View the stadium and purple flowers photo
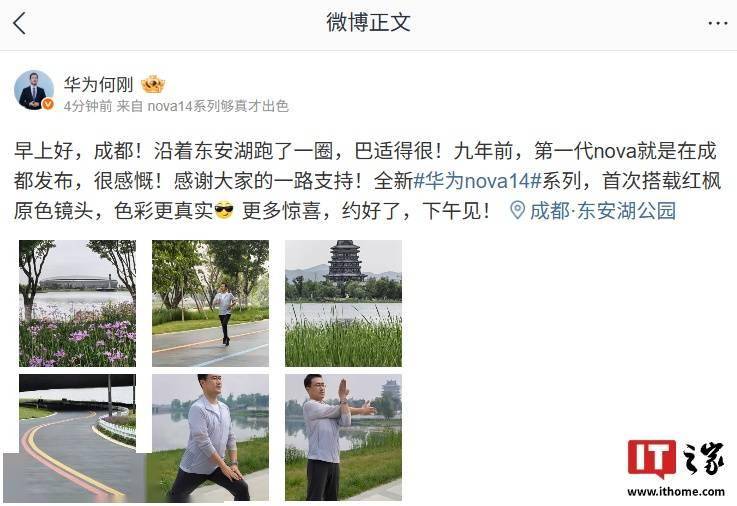Viewport: 737px width, 506px height. click(78, 304)
